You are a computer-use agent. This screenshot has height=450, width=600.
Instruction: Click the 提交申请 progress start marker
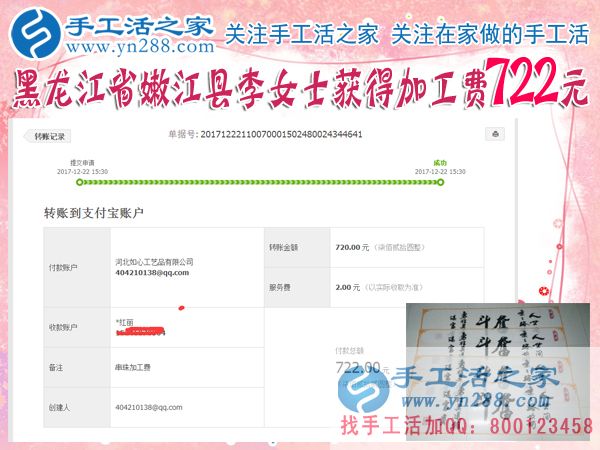coord(79,182)
